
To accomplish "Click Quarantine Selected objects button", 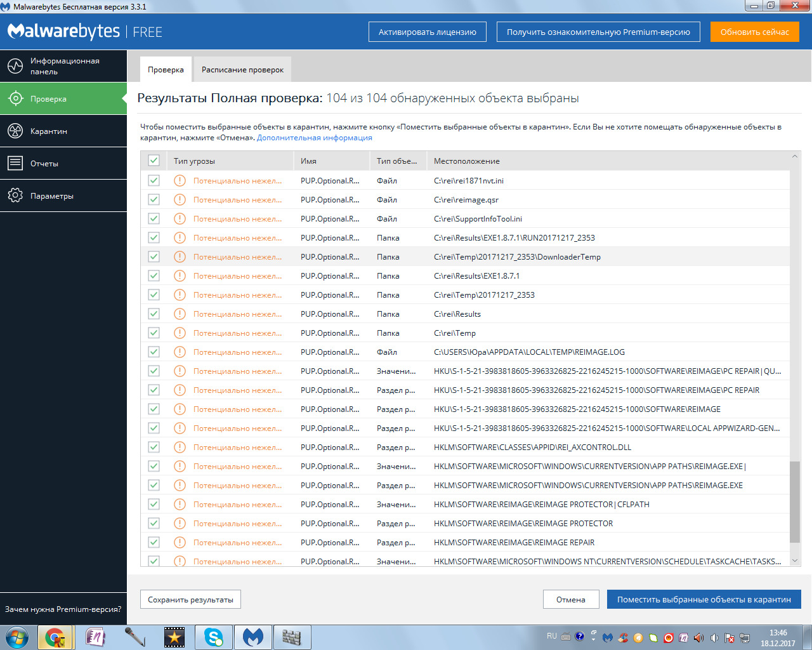I will pyautogui.click(x=704, y=599).
